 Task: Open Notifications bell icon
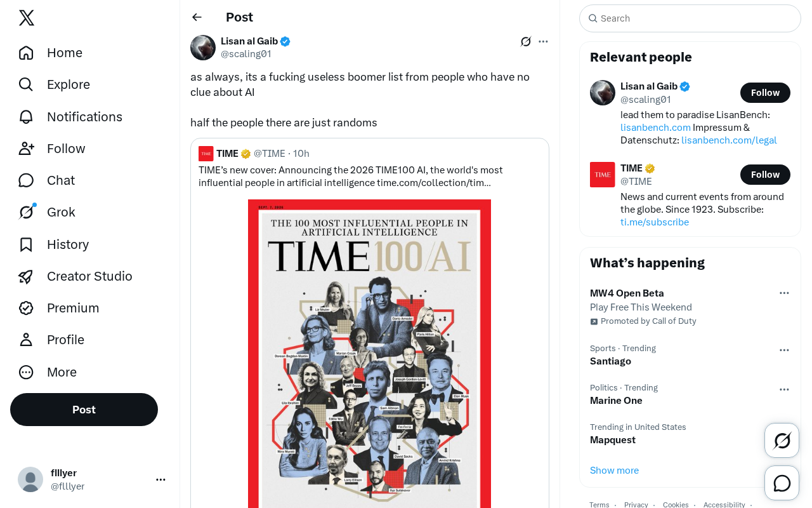pyautogui.click(x=26, y=117)
